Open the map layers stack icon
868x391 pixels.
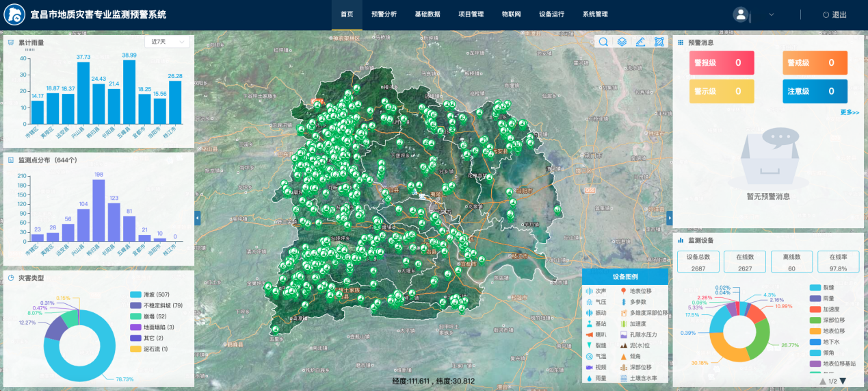[622, 42]
